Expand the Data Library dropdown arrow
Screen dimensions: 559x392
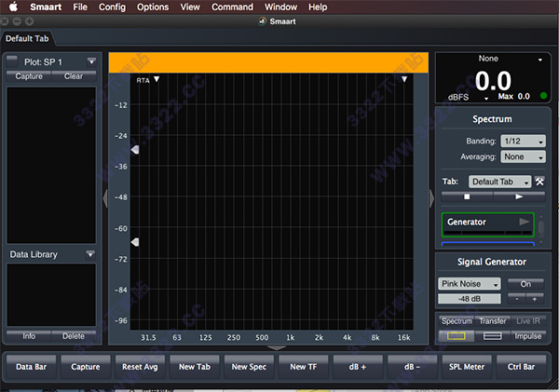[90, 254]
